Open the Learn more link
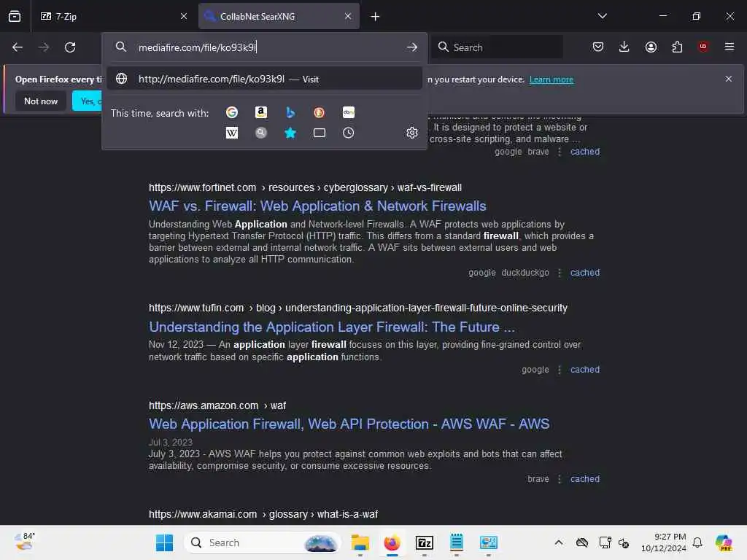Image resolution: width=747 pixels, height=560 pixels. pyautogui.click(x=551, y=79)
